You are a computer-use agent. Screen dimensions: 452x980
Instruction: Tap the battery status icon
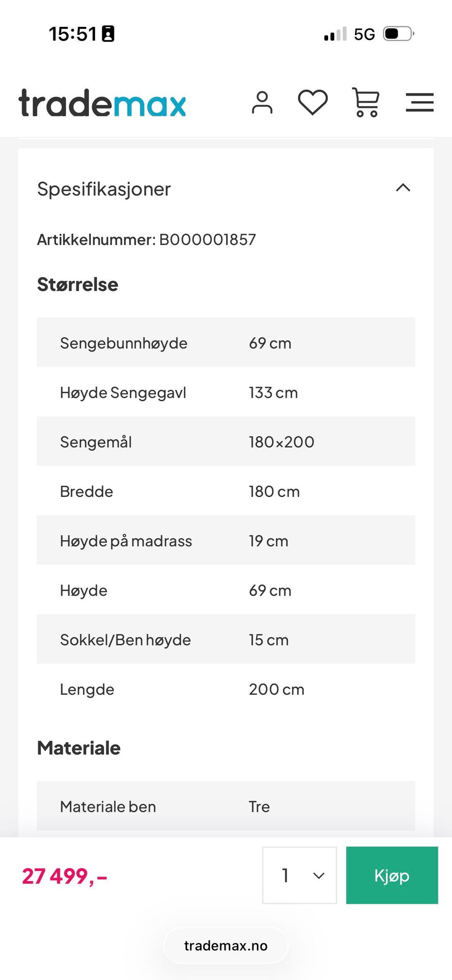click(x=398, y=34)
